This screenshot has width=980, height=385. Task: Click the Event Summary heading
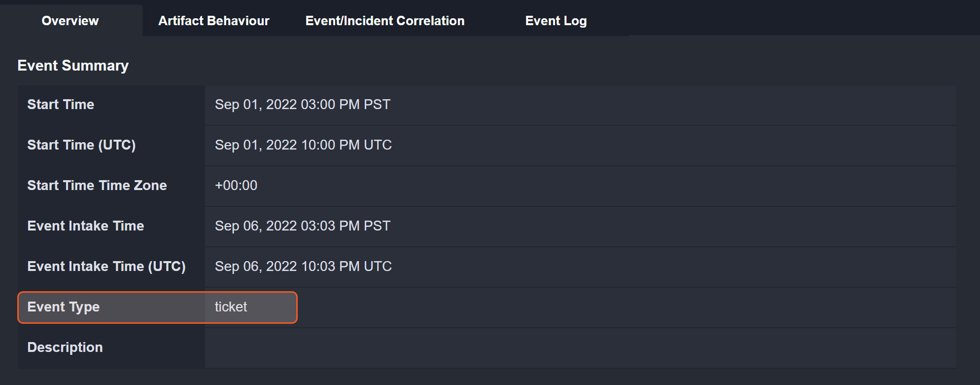pos(73,66)
